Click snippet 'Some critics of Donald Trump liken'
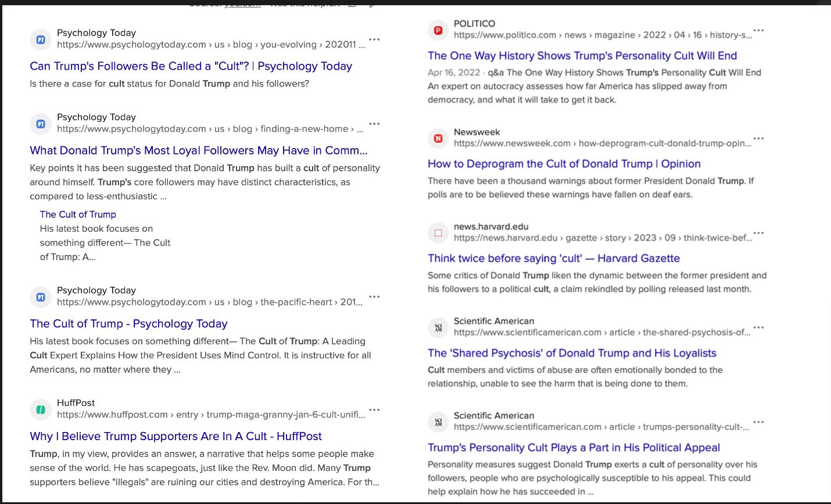This screenshot has width=831, height=504. point(597,282)
